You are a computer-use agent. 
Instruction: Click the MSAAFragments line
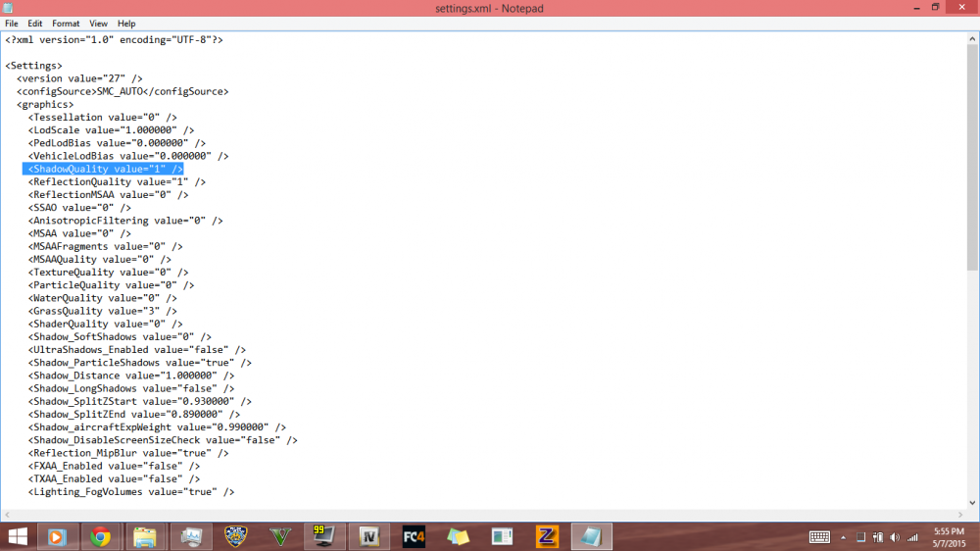tap(105, 246)
